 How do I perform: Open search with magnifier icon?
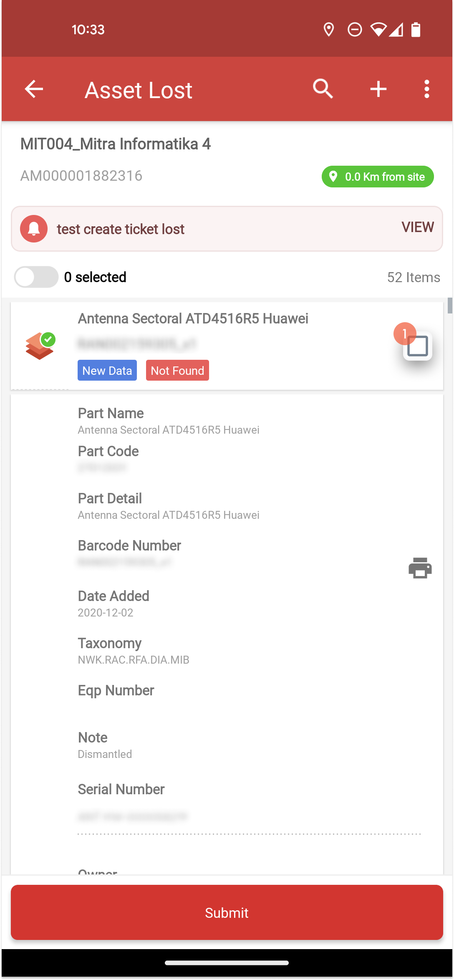(323, 89)
